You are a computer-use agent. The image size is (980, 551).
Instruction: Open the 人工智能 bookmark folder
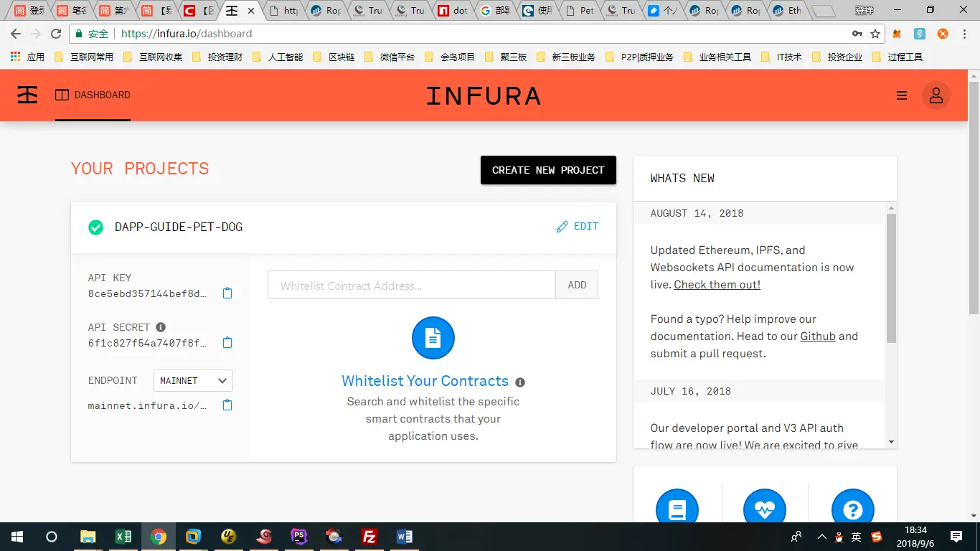pyautogui.click(x=278, y=57)
